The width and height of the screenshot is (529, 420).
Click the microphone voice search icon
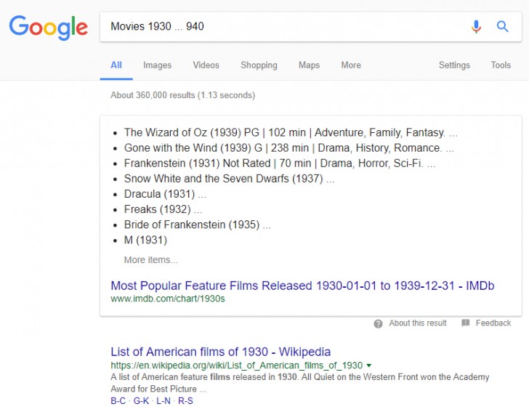476,27
